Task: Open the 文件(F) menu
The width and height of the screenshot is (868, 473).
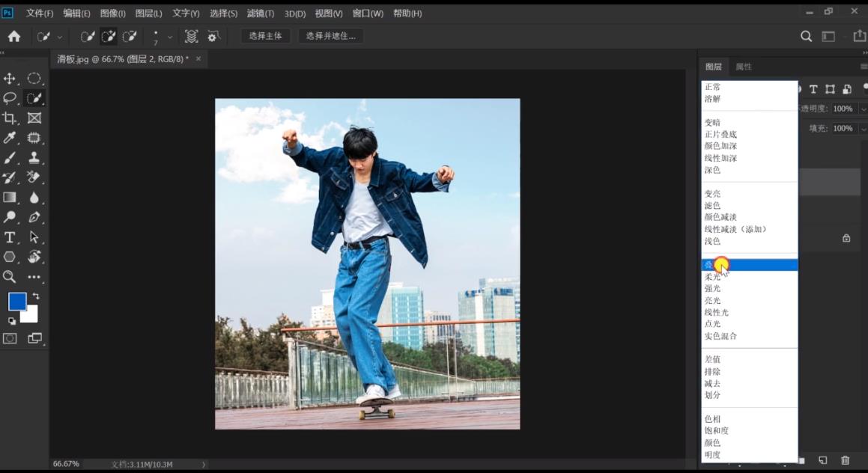Action: click(39, 13)
